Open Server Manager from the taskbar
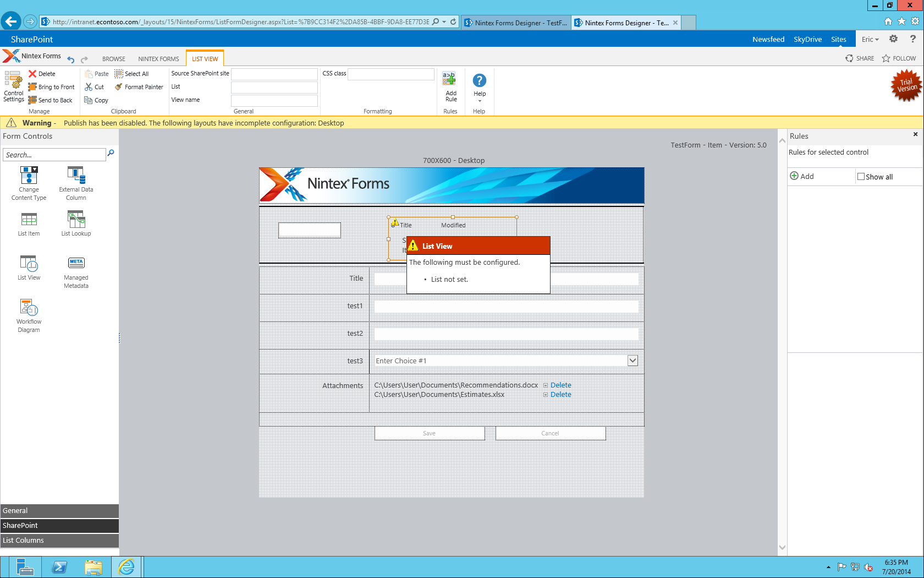924x578 pixels. pyautogui.click(x=24, y=567)
